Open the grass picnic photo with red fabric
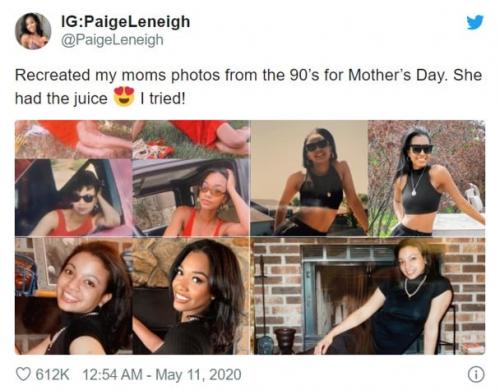This screenshot has height=390, width=500. [x=191, y=139]
